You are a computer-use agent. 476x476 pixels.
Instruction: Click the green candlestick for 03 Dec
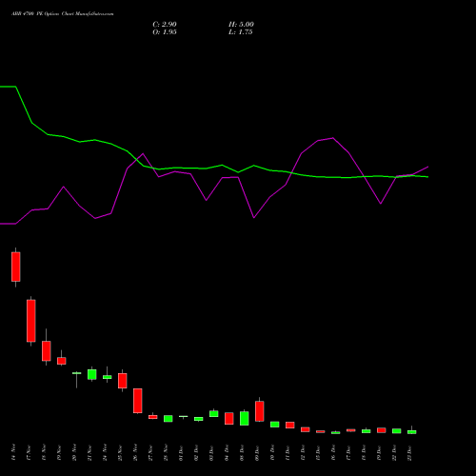214,413
